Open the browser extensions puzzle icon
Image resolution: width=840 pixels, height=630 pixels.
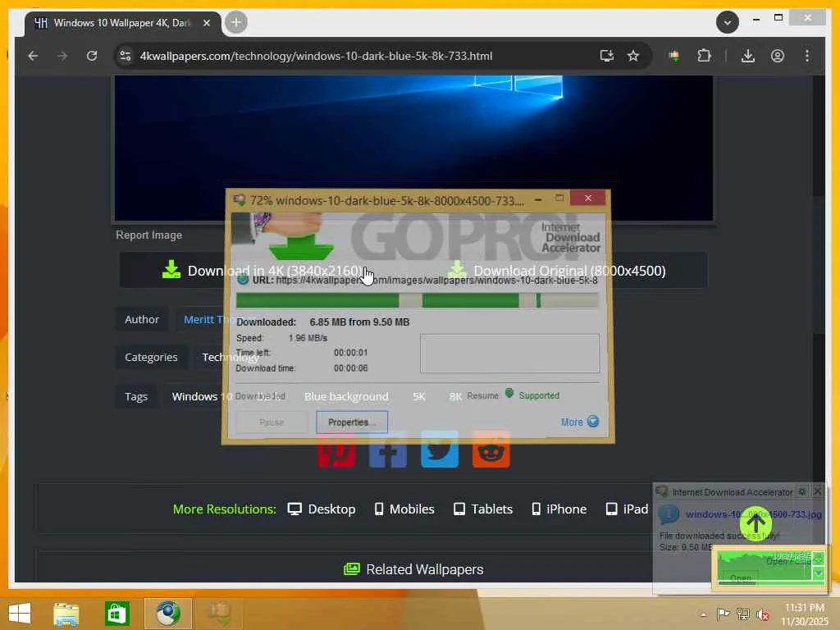[704, 56]
